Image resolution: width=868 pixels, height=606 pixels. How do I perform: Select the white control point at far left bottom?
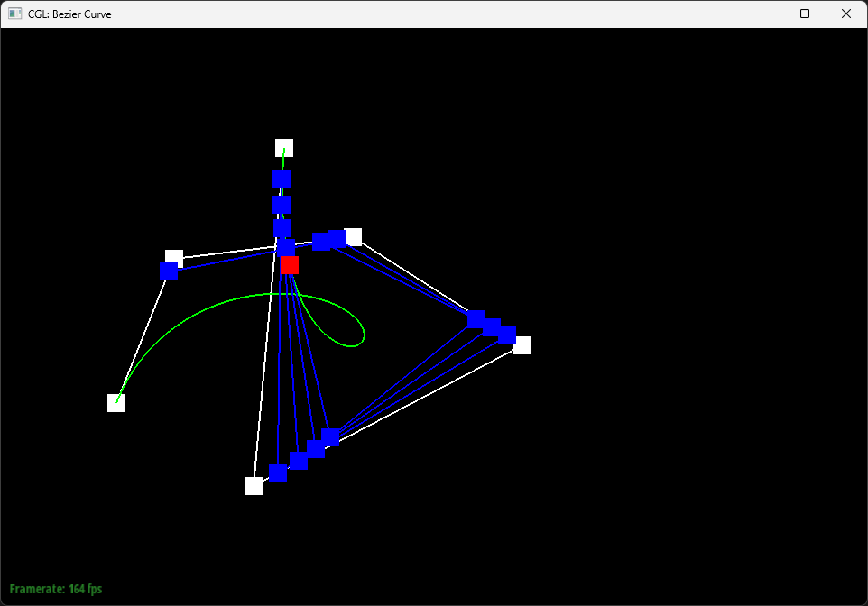point(116,403)
